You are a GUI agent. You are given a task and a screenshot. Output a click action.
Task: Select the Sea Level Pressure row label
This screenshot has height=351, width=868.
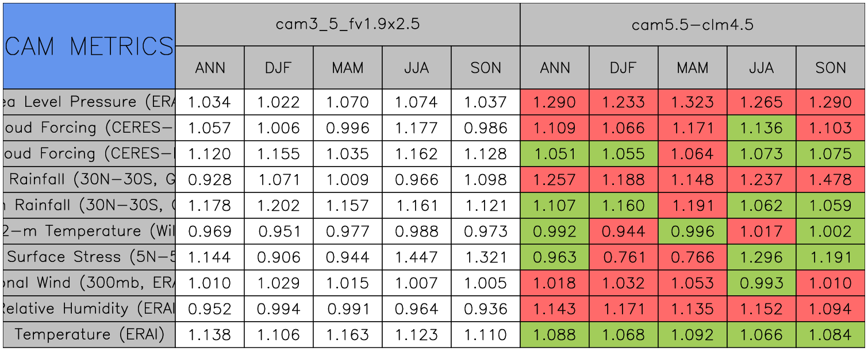pos(89,102)
